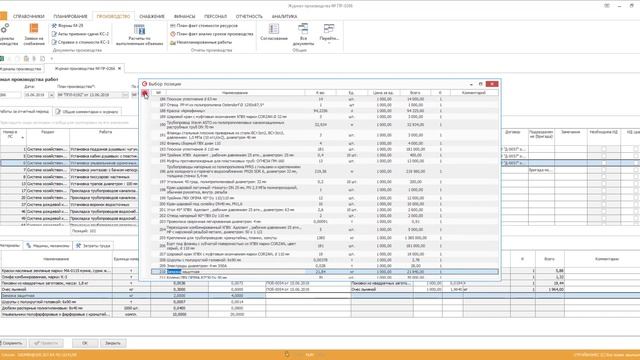Open Незапланированные работы report
The width and height of the screenshot is (640, 360).
[201, 42]
